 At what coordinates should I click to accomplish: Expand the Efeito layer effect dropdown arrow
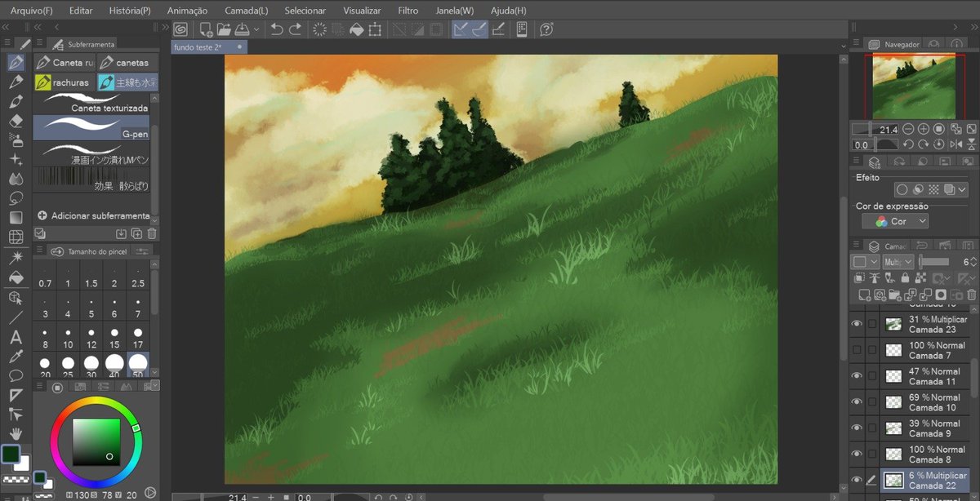963,189
